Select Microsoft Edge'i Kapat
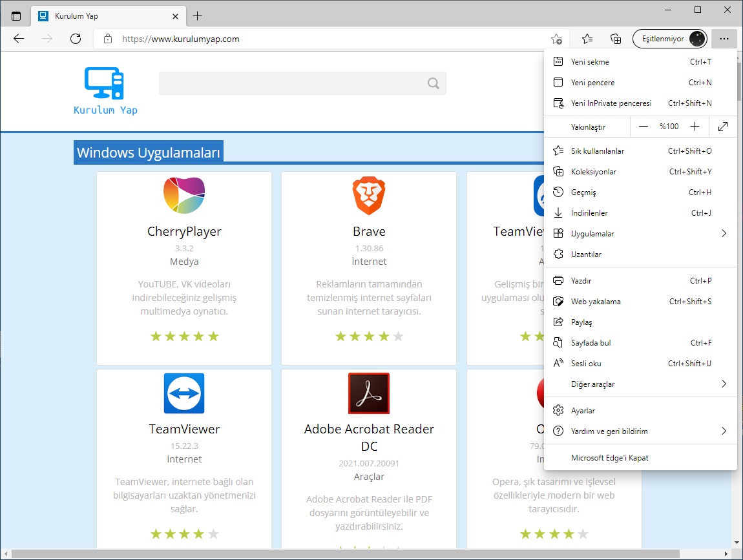This screenshot has height=560, width=743. [x=640, y=458]
